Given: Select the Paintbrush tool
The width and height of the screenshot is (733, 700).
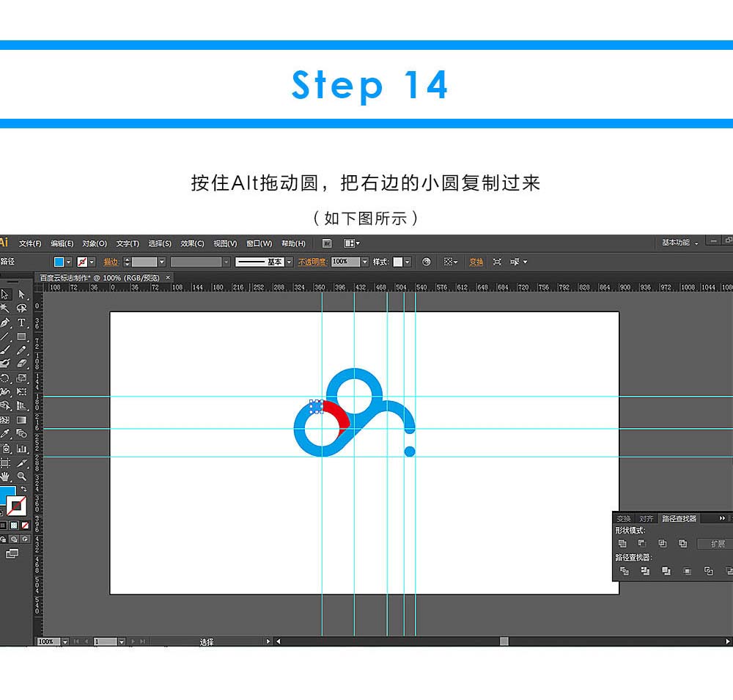Looking at the screenshot, I should click(4, 350).
